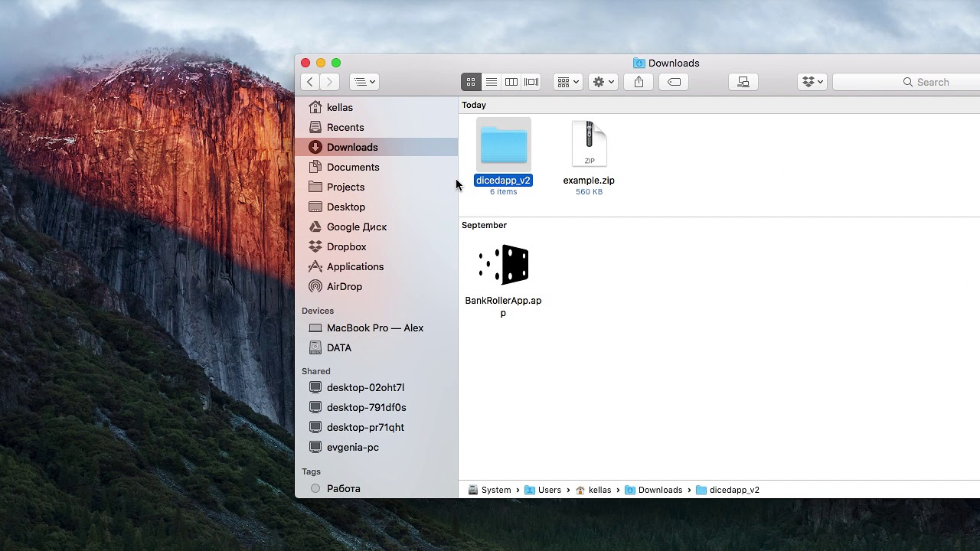Viewport: 980px width, 551px height.
Task: Select shared computer evgenia-pc
Action: 377,447
